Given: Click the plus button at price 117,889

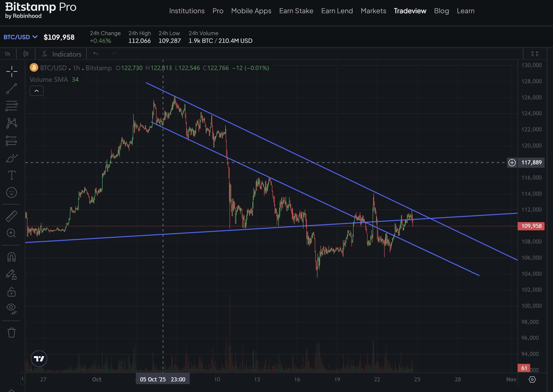Looking at the screenshot, I should pyautogui.click(x=512, y=163).
